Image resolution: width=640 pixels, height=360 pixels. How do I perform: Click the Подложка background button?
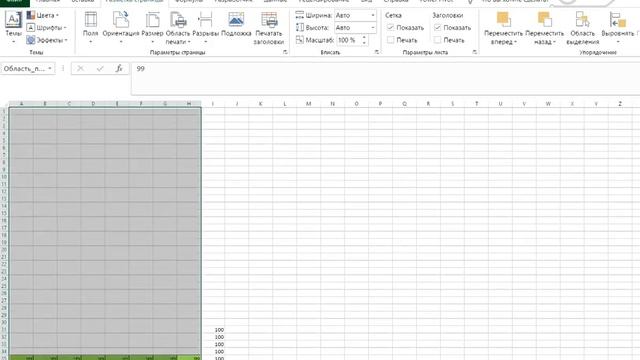coord(236,24)
